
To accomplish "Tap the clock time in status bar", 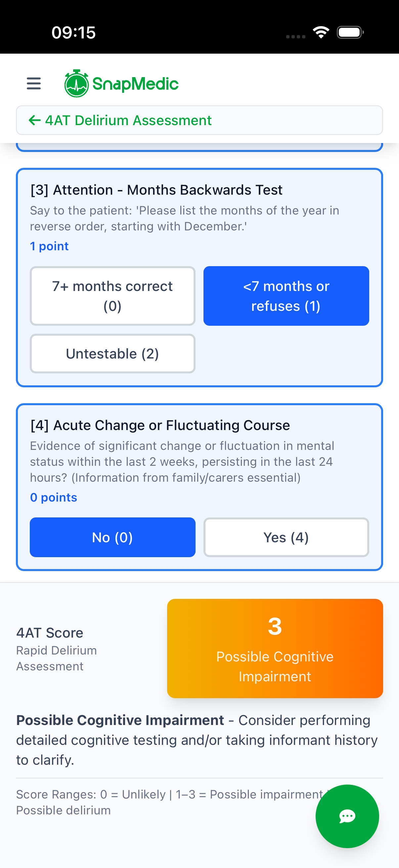I will coord(73,33).
